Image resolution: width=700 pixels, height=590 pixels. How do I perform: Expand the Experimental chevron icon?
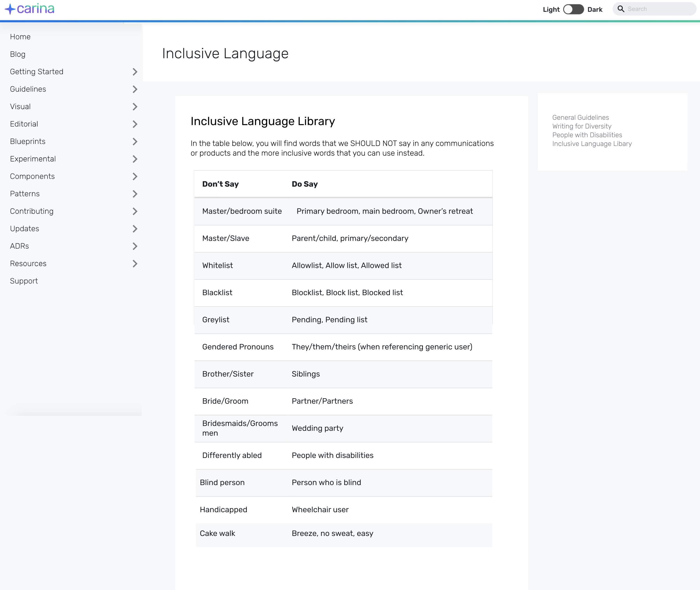click(135, 159)
